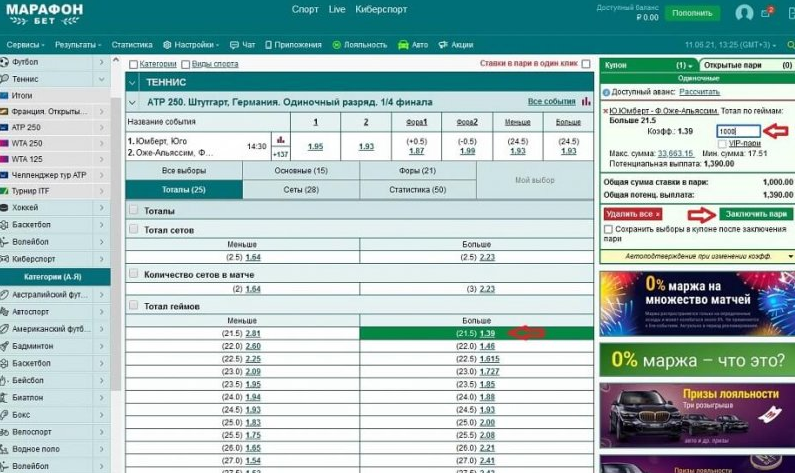Click the green Пополнить button
Image resolution: width=795 pixels, height=473 pixels.
pos(692,14)
